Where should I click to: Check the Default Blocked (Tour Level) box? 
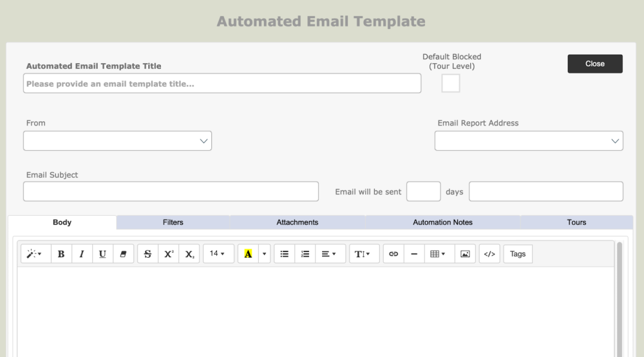tap(451, 83)
